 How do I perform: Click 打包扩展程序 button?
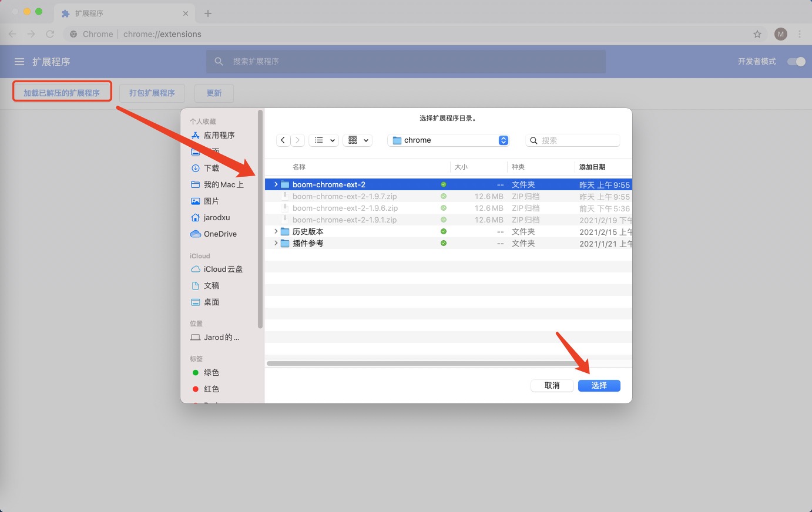point(152,93)
